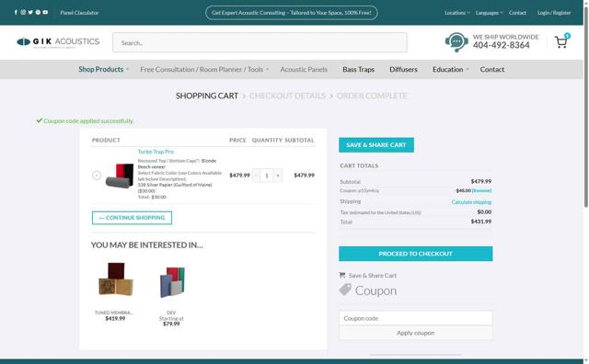Image resolution: width=589 pixels, height=364 pixels.
Task: Click the quantity number field
Action: point(267,176)
